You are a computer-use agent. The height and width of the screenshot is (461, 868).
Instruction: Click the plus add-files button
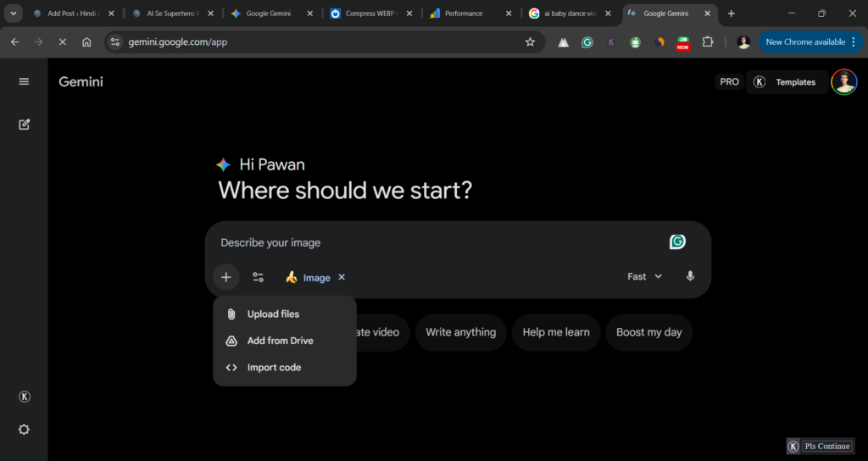[x=225, y=277]
